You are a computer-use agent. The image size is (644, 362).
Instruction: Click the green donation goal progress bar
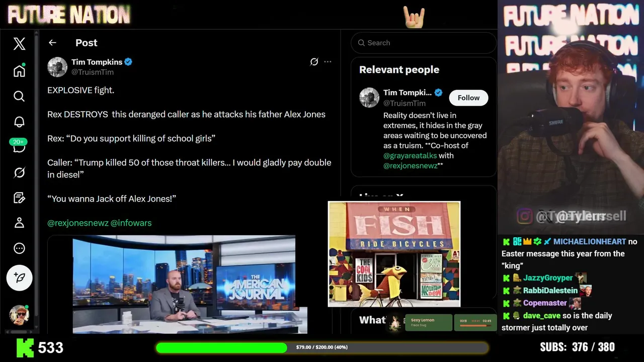[x=322, y=347]
